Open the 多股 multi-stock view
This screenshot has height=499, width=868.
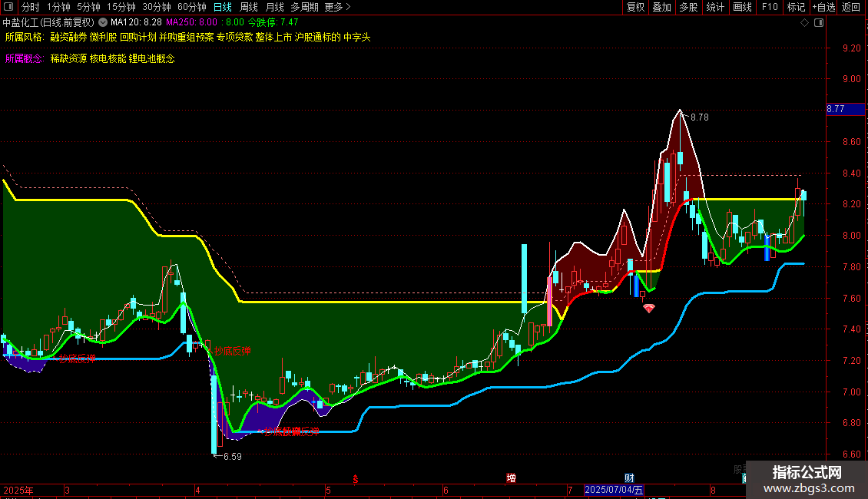(x=688, y=7)
